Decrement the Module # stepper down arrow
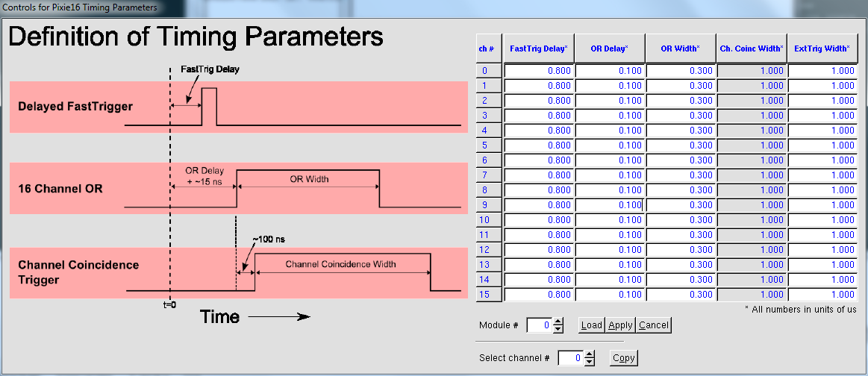Screen dimensions: 868x376 [x=558, y=329]
